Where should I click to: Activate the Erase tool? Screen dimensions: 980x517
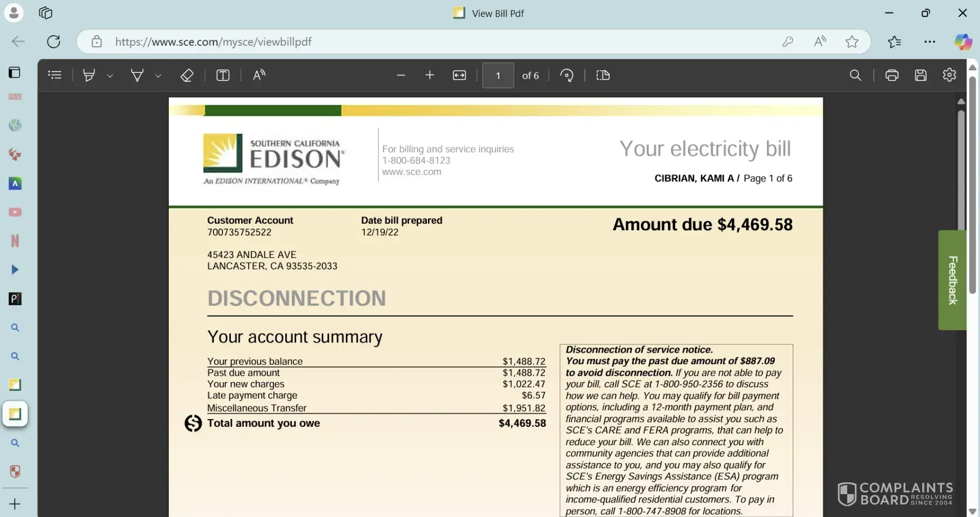click(187, 75)
